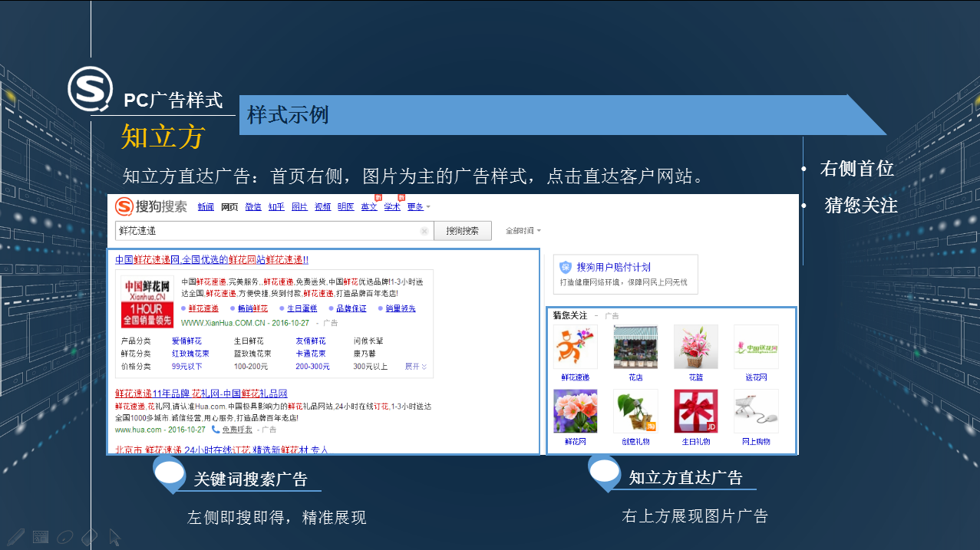
Task: Open the 花篮 flower basket thumbnail
Action: click(x=696, y=347)
